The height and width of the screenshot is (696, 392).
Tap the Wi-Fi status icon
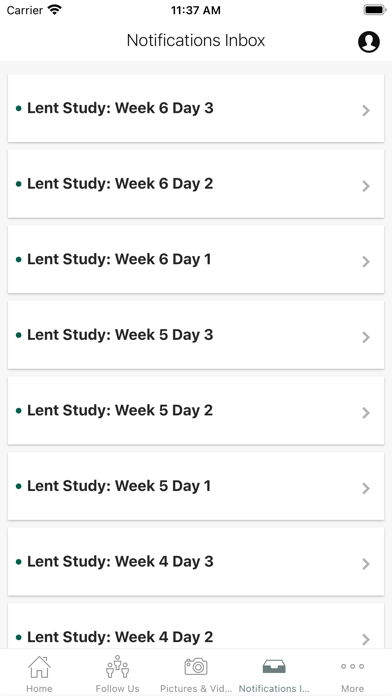coord(55,10)
